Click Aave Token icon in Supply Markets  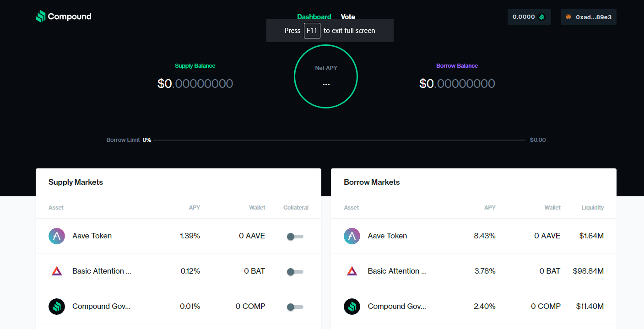[x=57, y=236]
